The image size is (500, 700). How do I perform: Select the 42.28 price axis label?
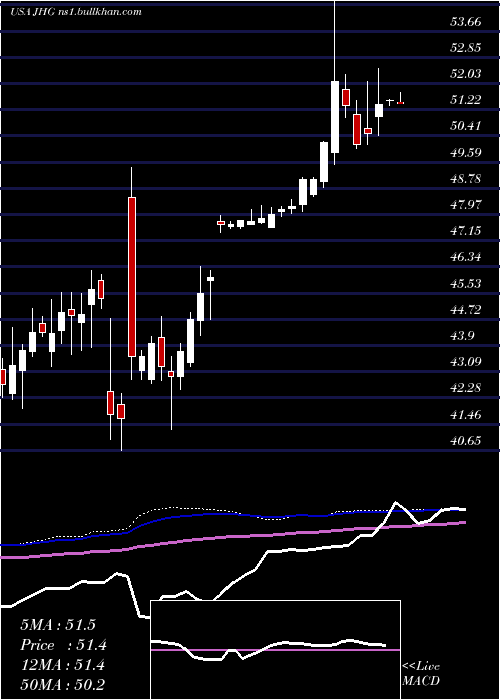[x=466, y=388]
